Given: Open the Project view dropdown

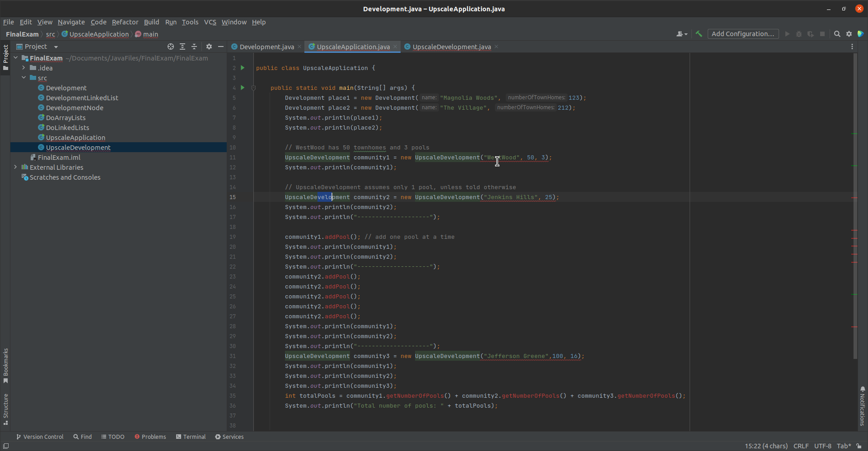Looking at the screenshot, I should tap(55, 46).
